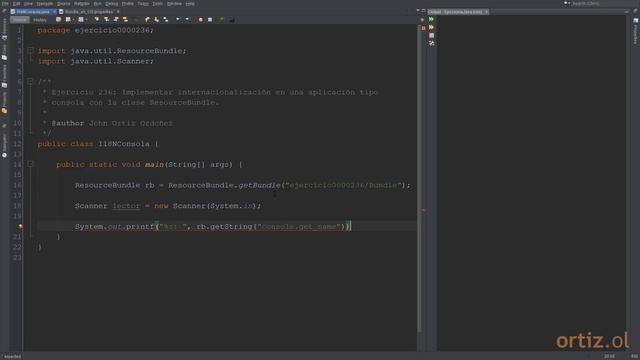Switch to the Bundle properties editor tab
This screenshot has height=360, width=640.
coord(88,12)
